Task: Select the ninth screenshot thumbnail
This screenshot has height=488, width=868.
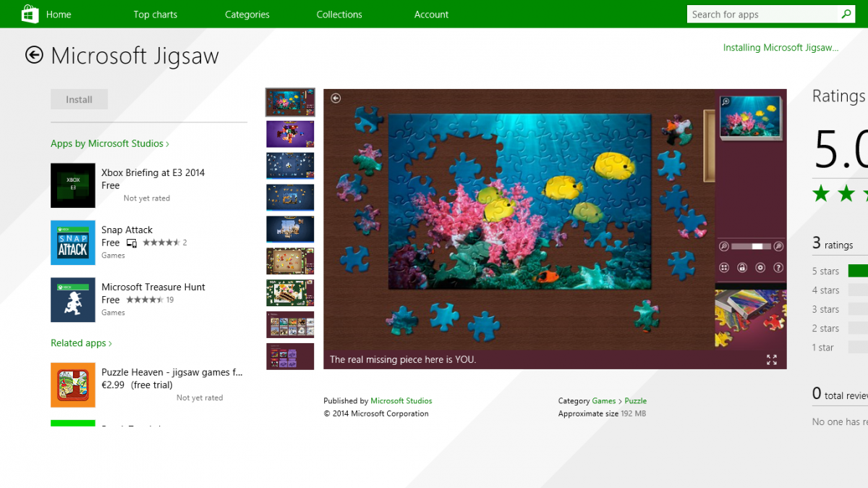Action: coord(290,357)
